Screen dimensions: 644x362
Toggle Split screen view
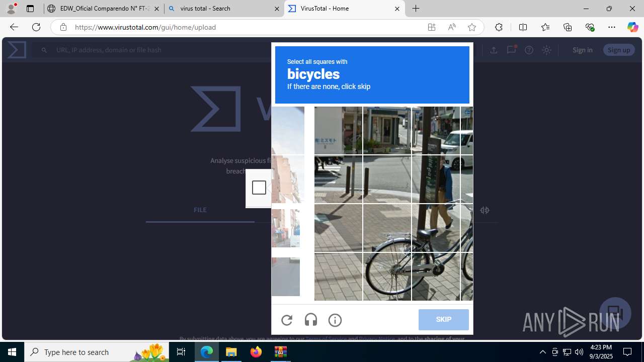[523, 27]
